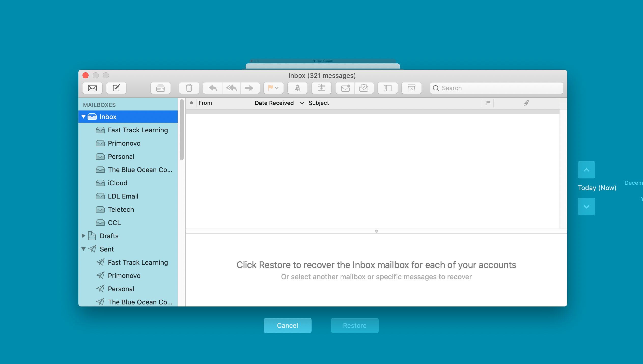Click the Junk mailbox icon
Viewport: 643px width, 364px height.
click(411, 88)
